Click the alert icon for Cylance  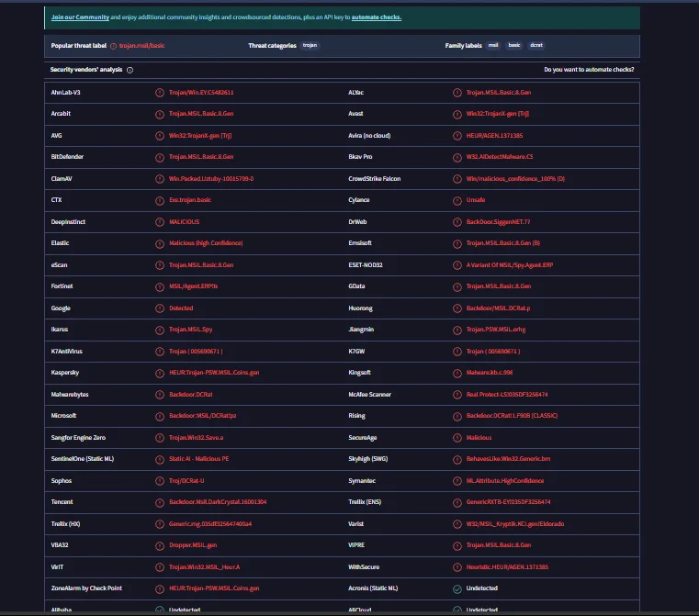point(457,200)
